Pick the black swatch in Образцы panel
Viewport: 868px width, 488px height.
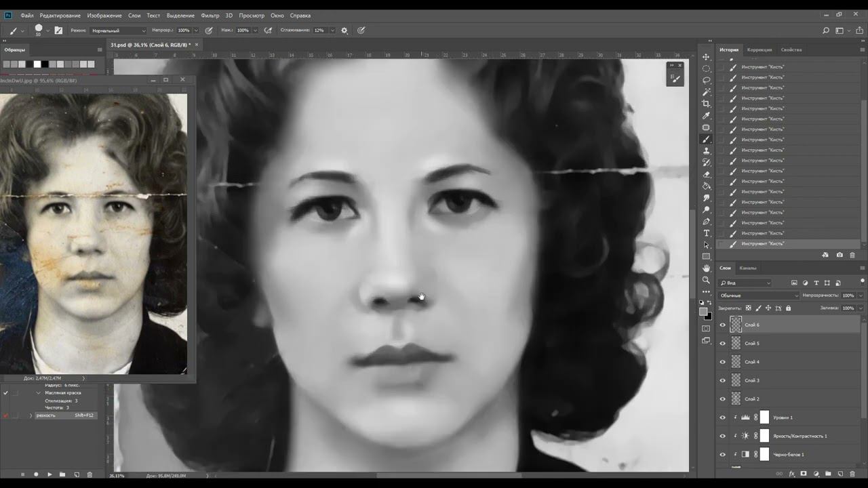[45, 64]
